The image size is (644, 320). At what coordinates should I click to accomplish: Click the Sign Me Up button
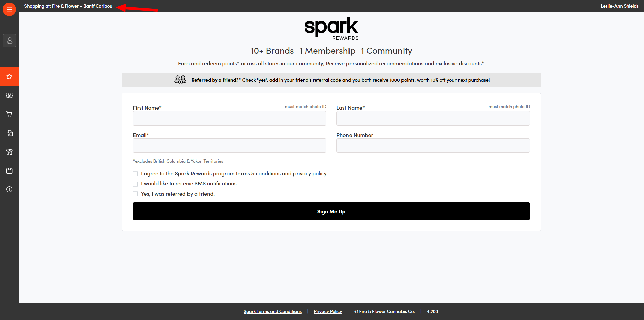point(331,211)
